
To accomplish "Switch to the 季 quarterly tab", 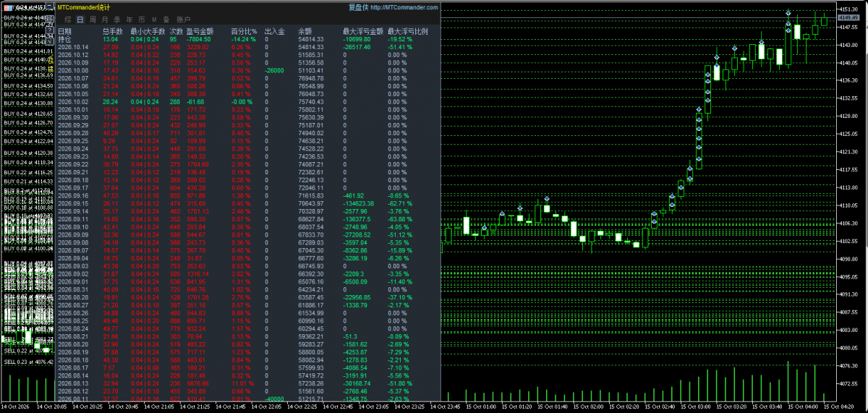I will pyautogui.click(x=117, y=20).
